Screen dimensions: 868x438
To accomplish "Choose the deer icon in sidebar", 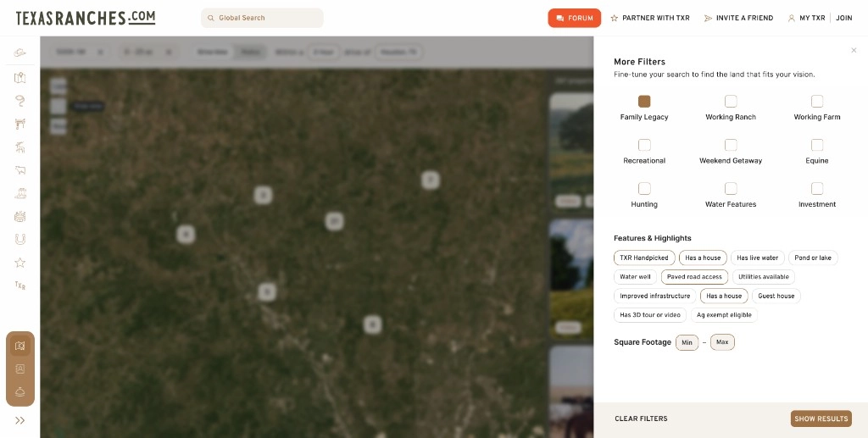I will [x=20, y=147].
